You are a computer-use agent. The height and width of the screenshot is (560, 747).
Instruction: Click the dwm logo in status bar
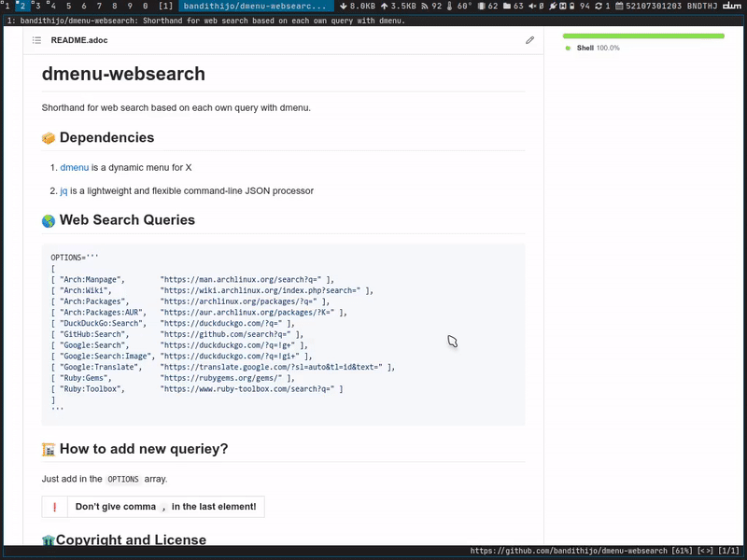point(732,7)
